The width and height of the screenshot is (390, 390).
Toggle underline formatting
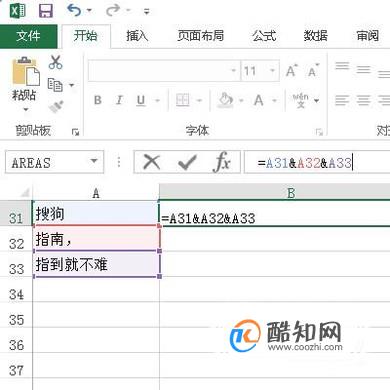[141, 100]
